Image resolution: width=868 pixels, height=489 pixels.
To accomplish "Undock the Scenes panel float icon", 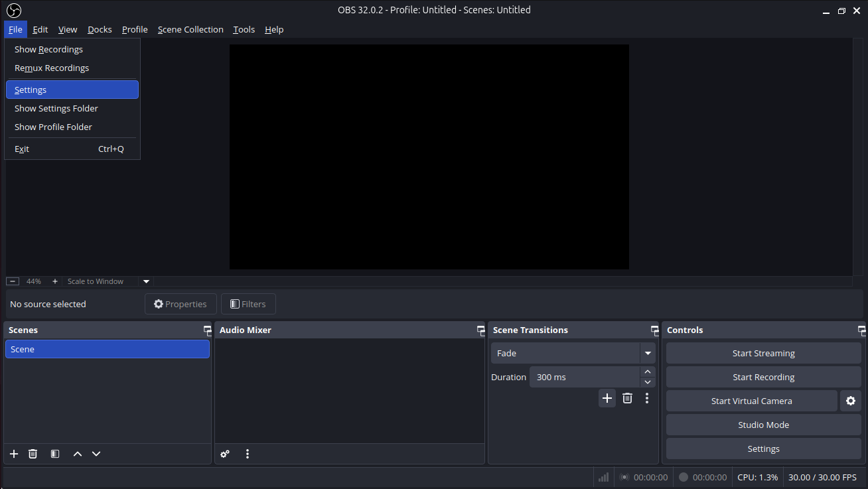I will pyautogui.click(x=207, y=330).
